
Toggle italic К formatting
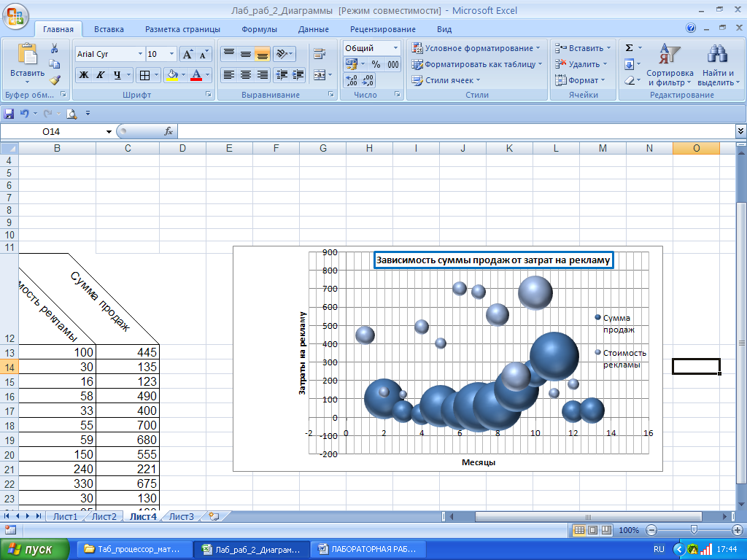[101, 75]
